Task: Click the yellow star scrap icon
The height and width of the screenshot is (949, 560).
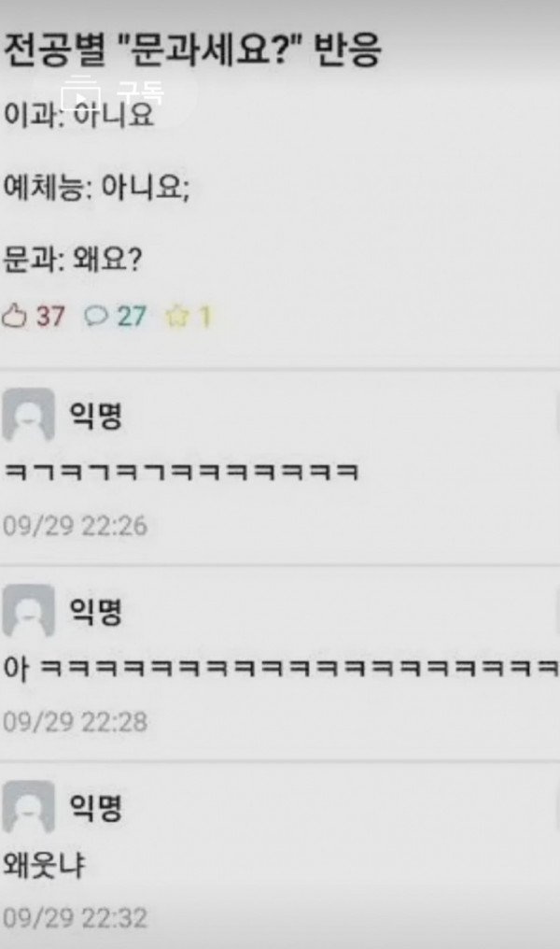Action: pos(177,317)
